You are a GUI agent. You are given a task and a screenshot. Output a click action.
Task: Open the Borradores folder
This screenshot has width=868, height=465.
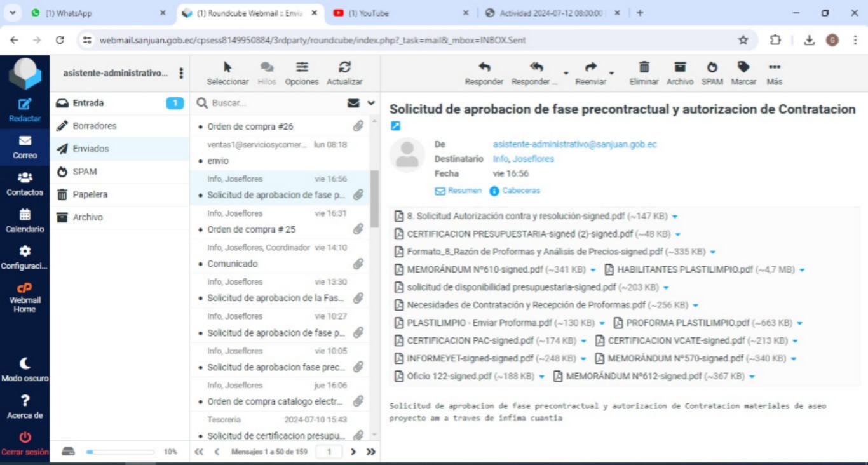(x=94, y=126)
